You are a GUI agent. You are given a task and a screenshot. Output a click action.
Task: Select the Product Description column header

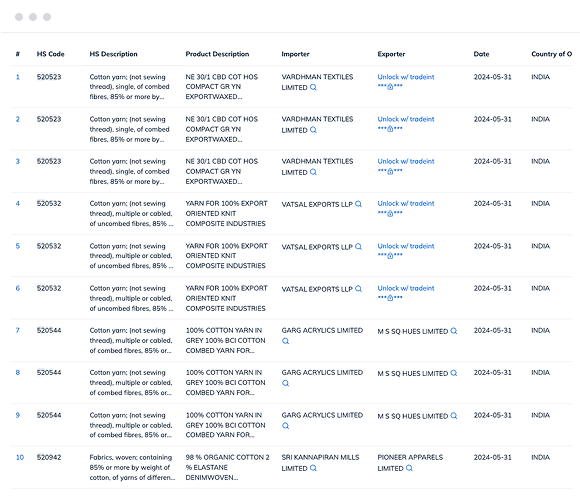coord(217,54)
